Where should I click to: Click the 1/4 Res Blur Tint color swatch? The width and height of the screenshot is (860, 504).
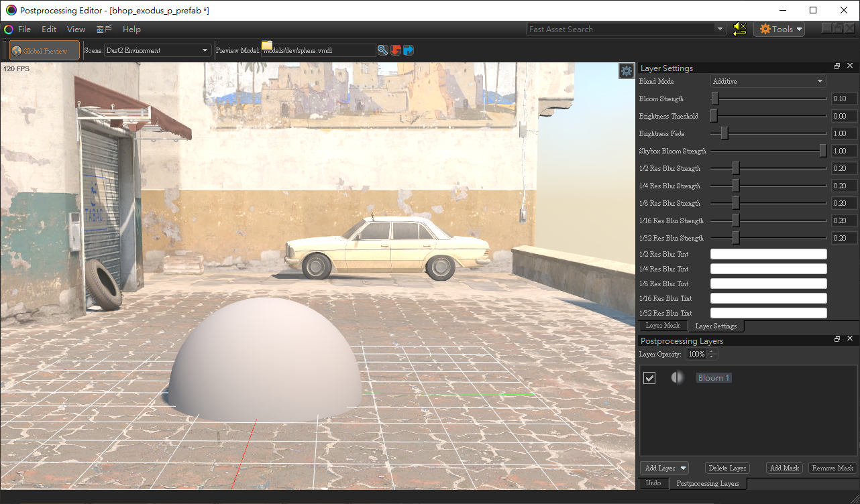point(769,269)
